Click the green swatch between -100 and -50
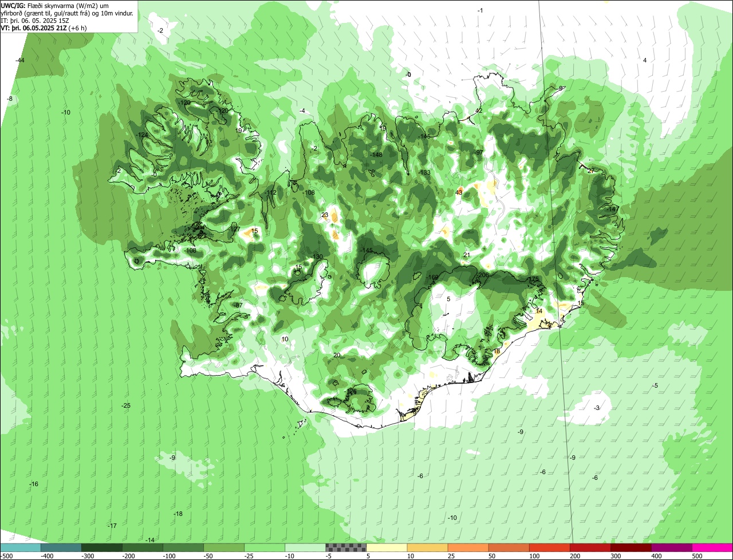 [x=183, y=548]
